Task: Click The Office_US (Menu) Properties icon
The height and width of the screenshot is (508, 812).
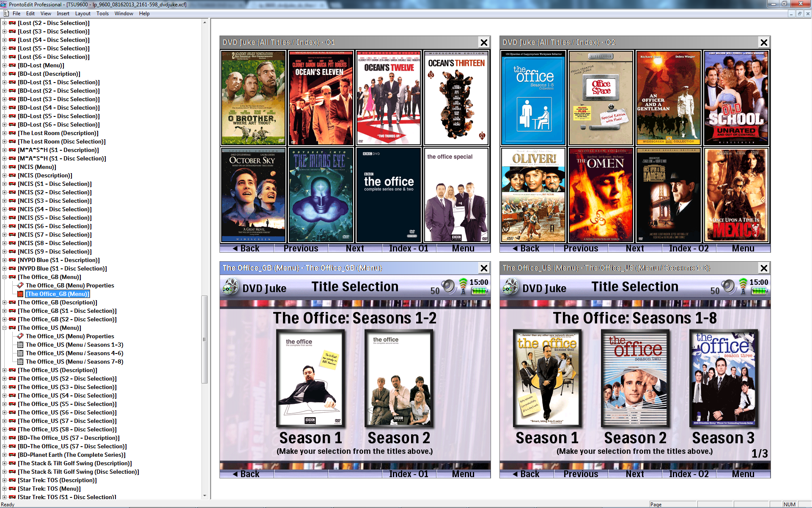Action: 20,336
